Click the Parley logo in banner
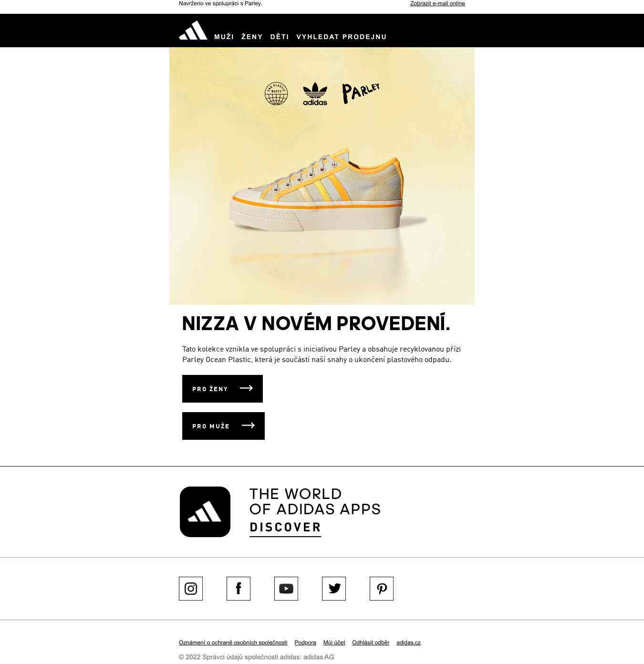This screenshot has height=664, width=644. tap(361, 92)
